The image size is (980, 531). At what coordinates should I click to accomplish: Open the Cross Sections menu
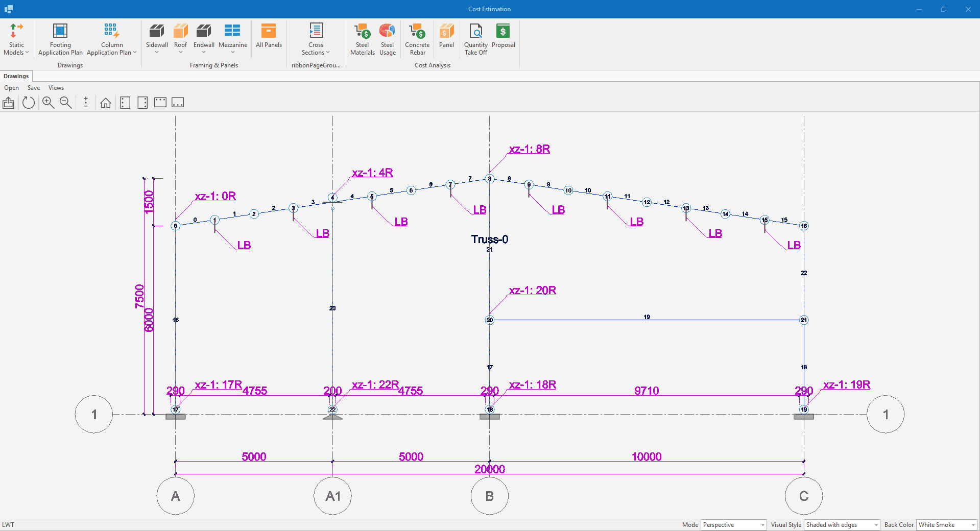click(316, 39)
